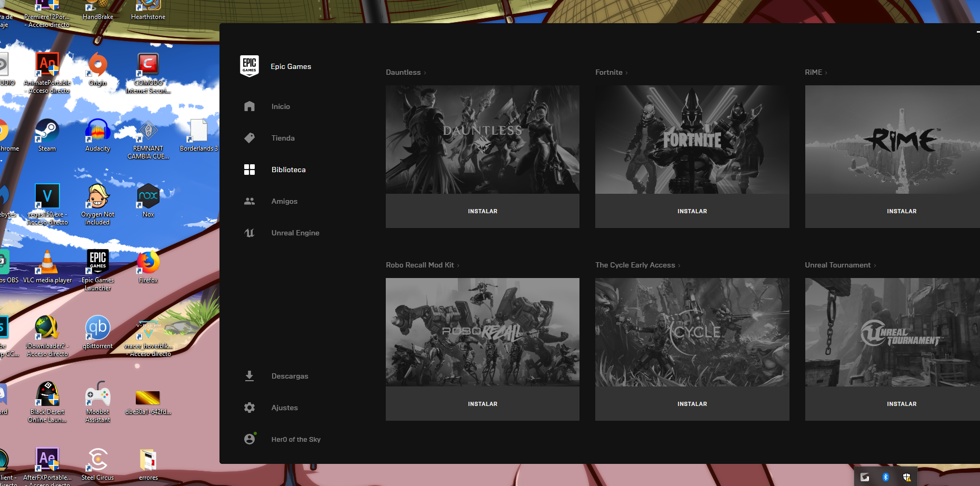Expand the Robo Recall Mod Kit chevron
The image size is (980, 486).
pyautogui.click(x=458, y=265)
